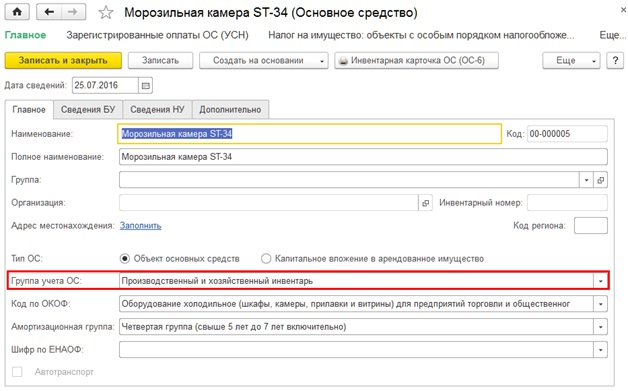Open Зарегистрированные оплаты ОС (УСН)
This screenshot has width=628, height=391.
click(x=157, y=35)
